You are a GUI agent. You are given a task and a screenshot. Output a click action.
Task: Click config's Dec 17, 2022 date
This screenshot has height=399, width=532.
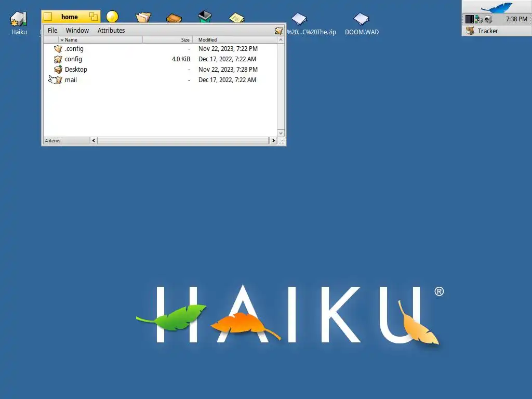[228, 59]
